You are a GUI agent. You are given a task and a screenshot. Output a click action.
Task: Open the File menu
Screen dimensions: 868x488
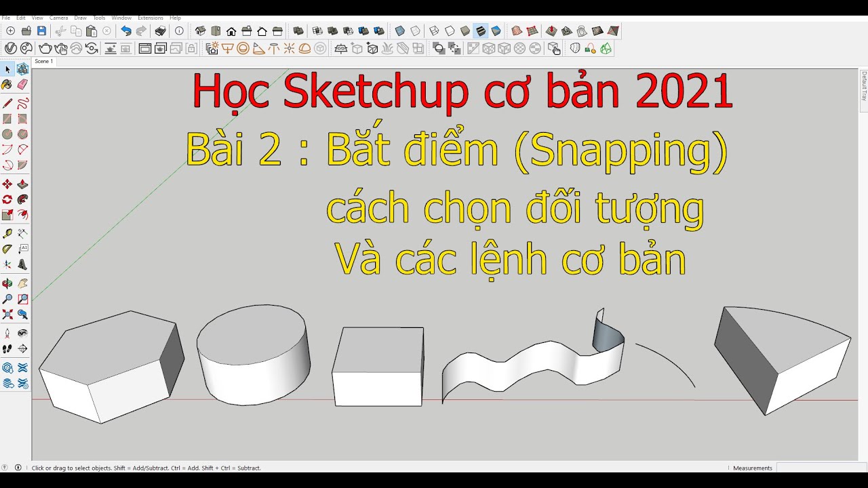coord(5,18)
